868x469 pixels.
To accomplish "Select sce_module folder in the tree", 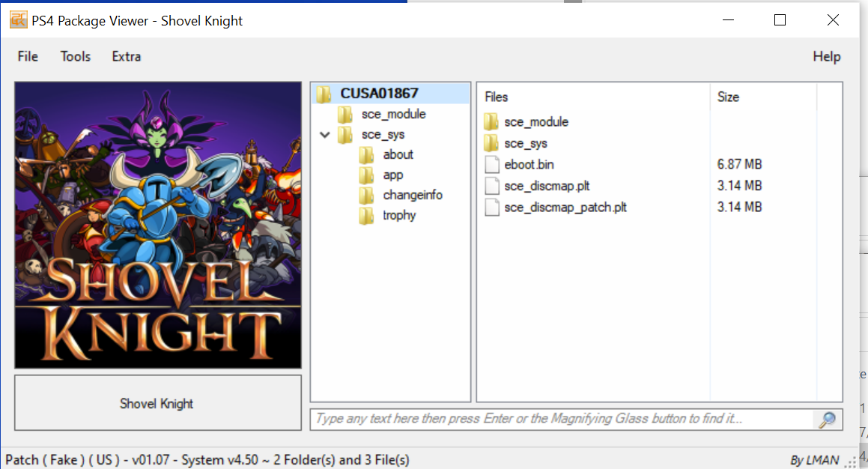I will pyautogui.click(x=394, y=114).
